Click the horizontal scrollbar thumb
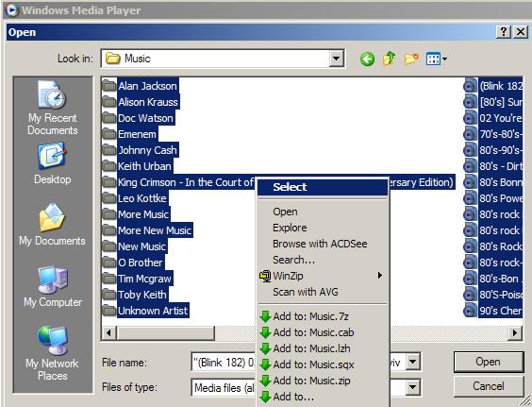This screenshot has height=407, width=532. coord(166,332)
